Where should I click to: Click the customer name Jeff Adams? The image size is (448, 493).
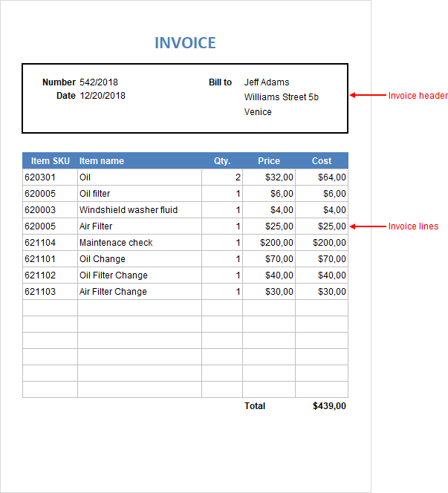coord(267,82)
